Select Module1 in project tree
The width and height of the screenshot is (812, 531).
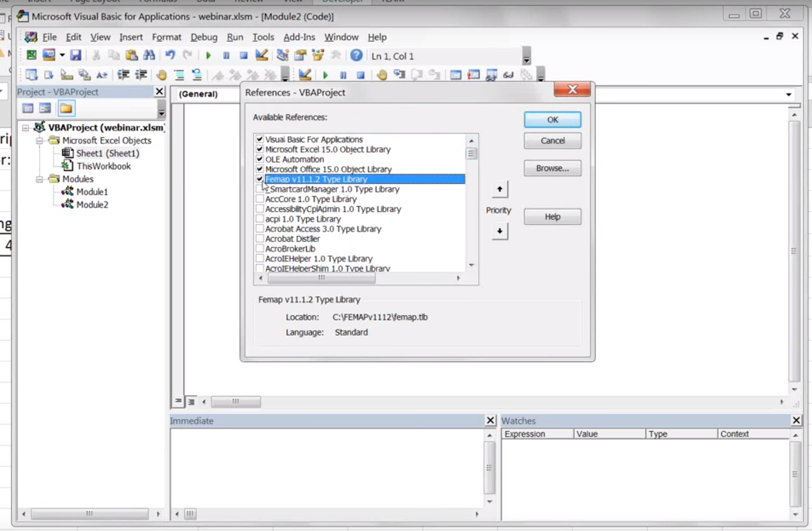(92, 192)
